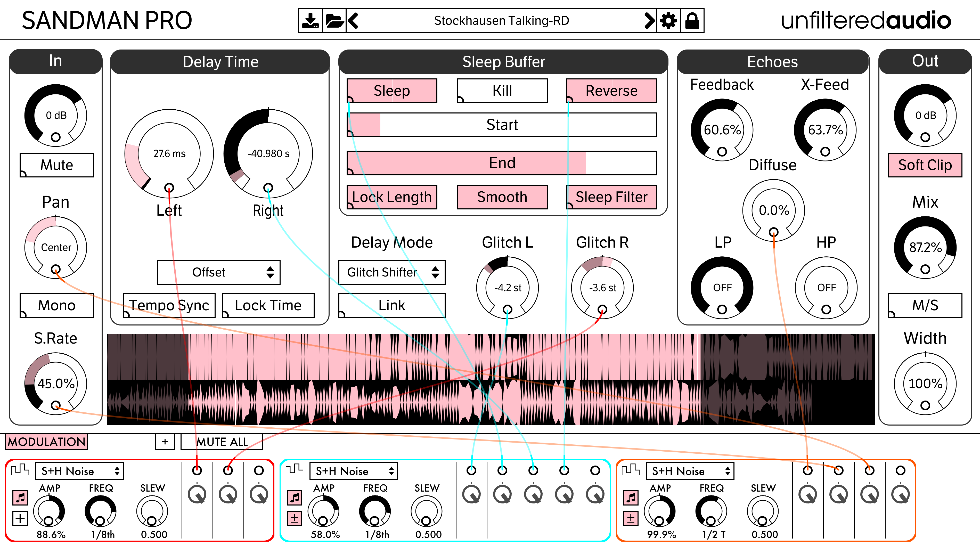Click the save preset download icon
Viewport: 980px width, 554px height.
pos(311,21)
